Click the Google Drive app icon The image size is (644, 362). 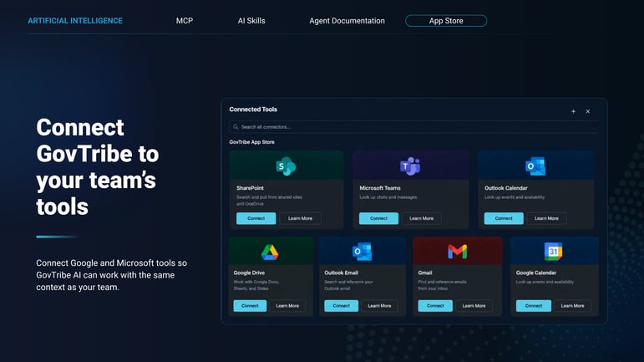tap(270, 252)
